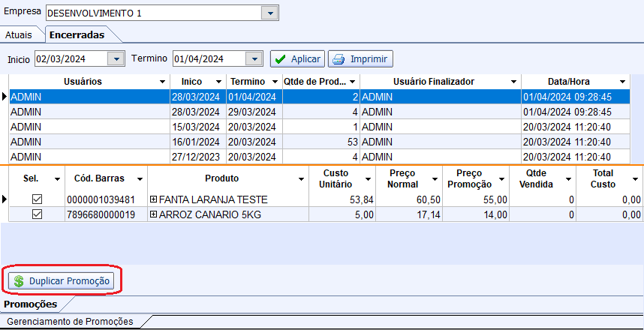This screenshot has width=644, height=330.
Task: Expand the FANTA LARANJA TESTE product row
Action: pyautogui.click(x=154, y=199)
